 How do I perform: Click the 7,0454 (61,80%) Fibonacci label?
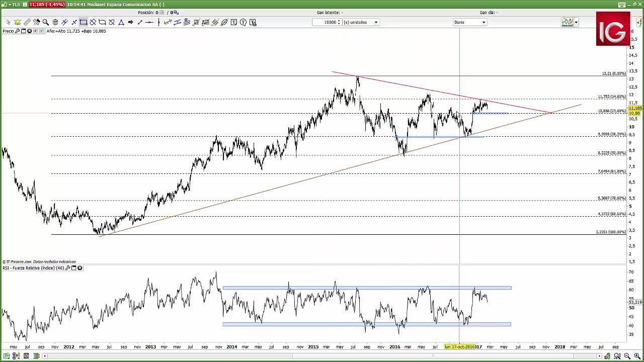coord(612,171)
